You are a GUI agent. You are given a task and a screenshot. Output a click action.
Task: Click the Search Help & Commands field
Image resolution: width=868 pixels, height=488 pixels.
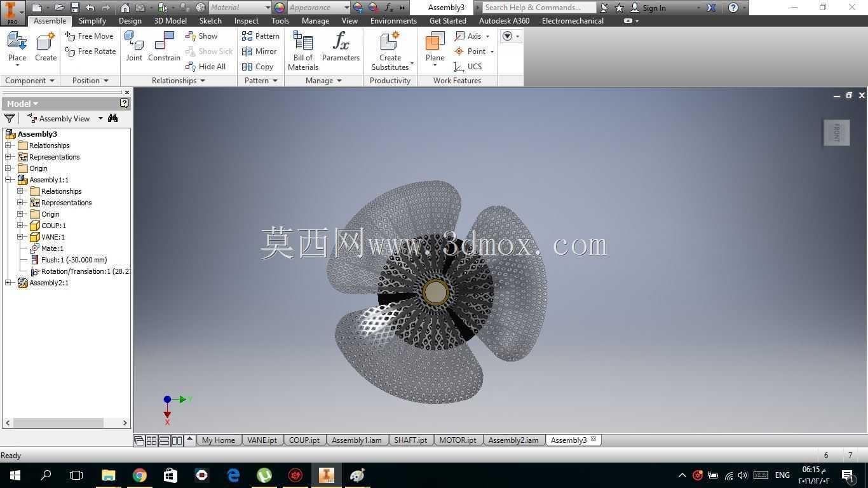tap(538, 8)
